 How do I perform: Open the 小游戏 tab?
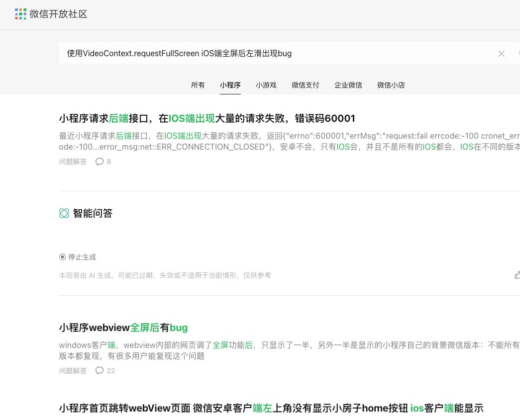(x=266, y=85)
